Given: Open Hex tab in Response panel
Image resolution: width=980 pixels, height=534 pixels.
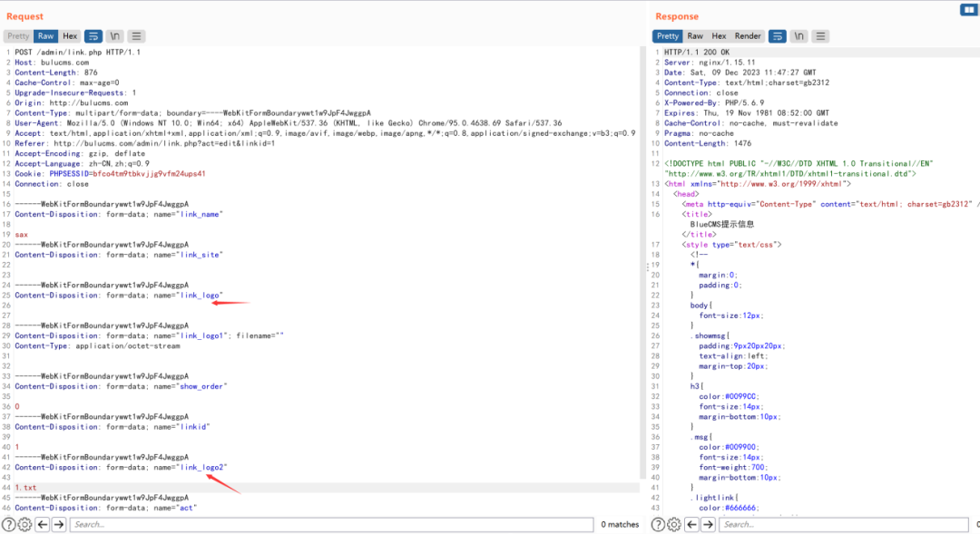Looking at the screenshot, I should coord(719,36).
